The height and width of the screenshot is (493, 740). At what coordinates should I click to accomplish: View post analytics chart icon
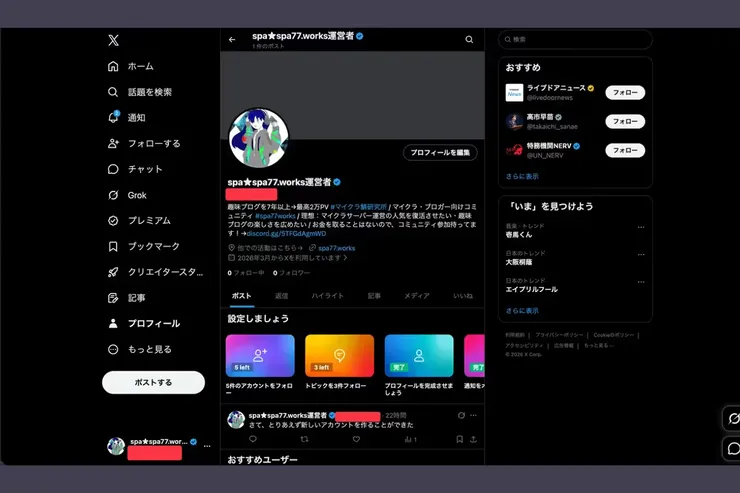tap(410, 439)
